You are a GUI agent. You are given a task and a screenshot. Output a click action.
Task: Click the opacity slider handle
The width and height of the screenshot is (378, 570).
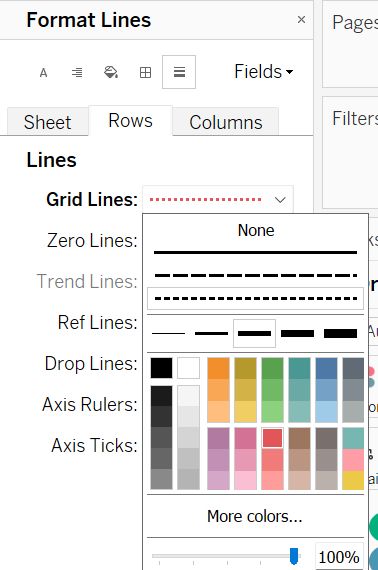[294, 556]
